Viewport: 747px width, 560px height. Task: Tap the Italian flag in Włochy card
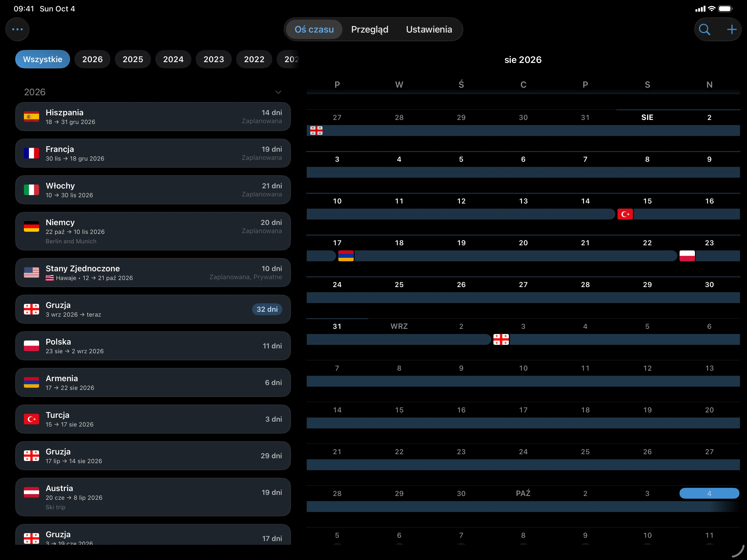pyautogui.click(x=31, y=190)
